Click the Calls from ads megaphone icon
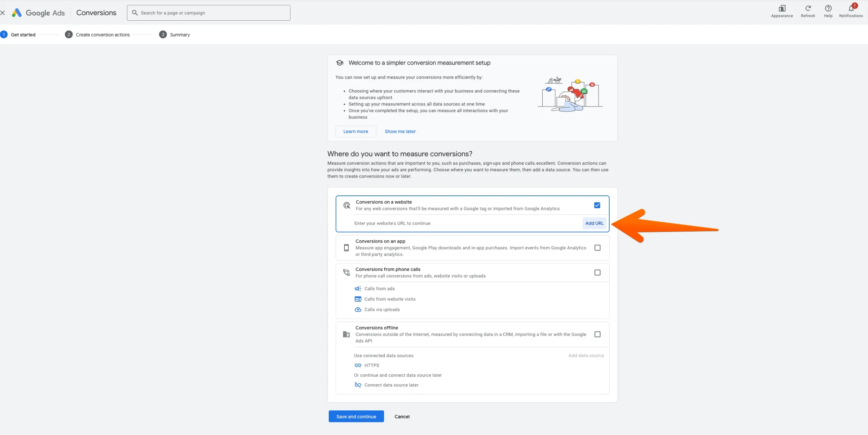Screen dimensions: 868x435 pyautogui.click(x=358, y=289)
